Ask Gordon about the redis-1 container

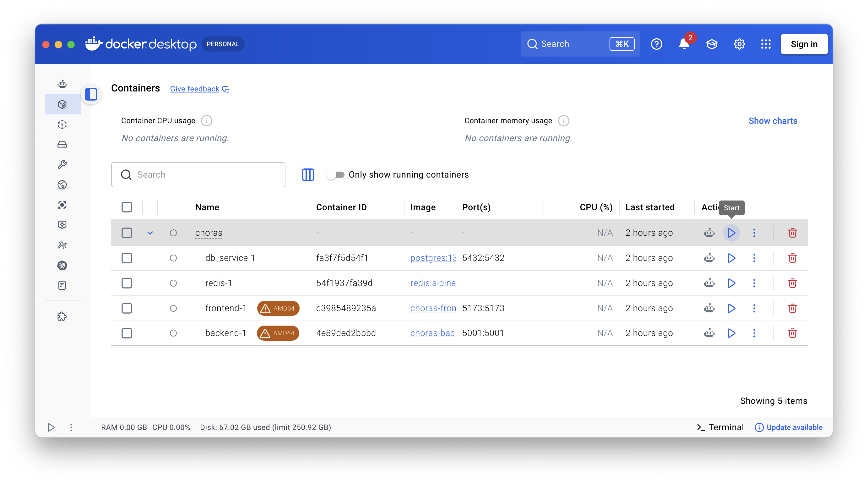point(709,283)
